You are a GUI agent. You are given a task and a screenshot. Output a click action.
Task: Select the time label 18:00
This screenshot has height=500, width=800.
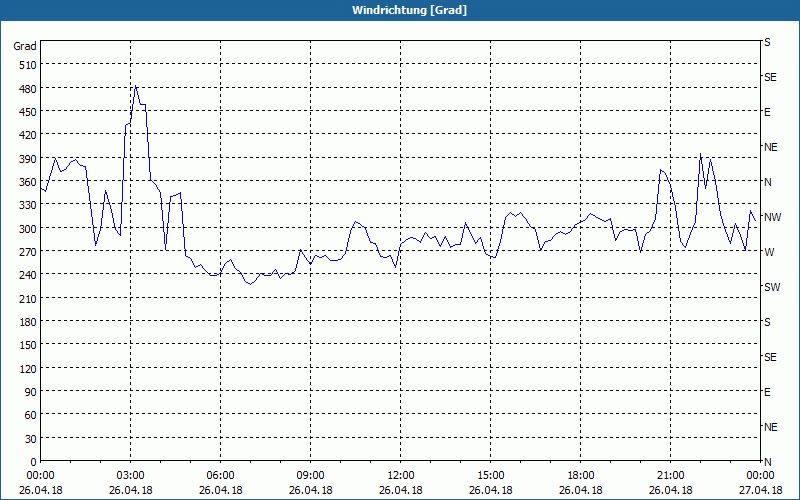(x=581, y=476)
